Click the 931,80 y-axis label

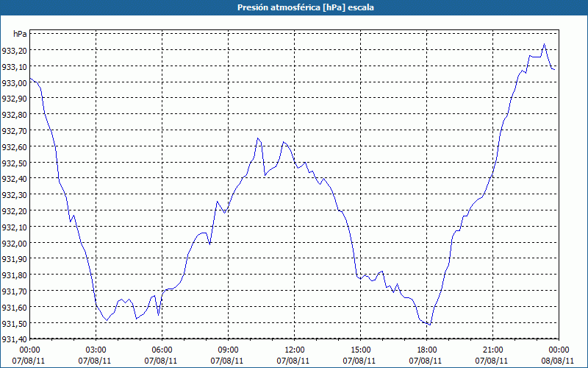pyautogui.click(x=14, y=275)
